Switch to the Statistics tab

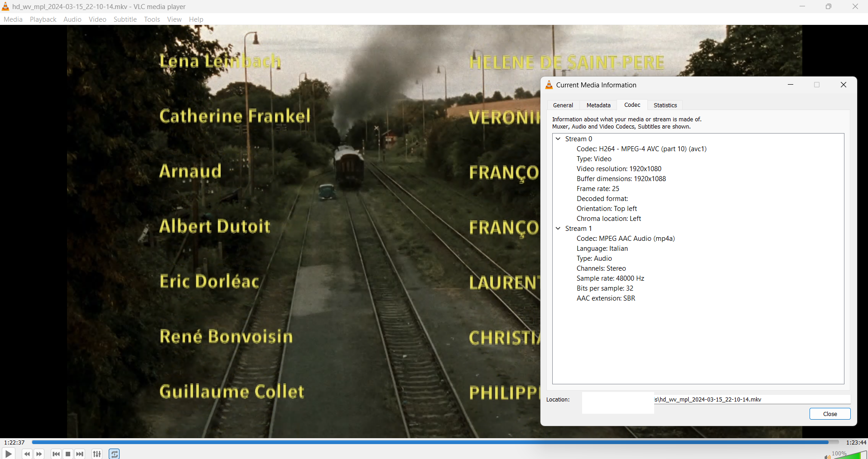point(665,105)
